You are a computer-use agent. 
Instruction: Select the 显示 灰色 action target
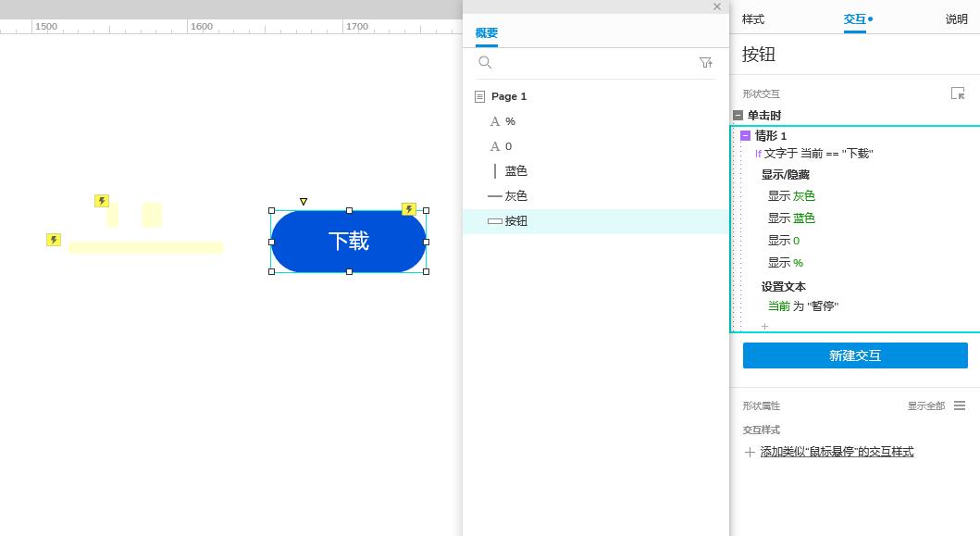click(x=791, y=195)
